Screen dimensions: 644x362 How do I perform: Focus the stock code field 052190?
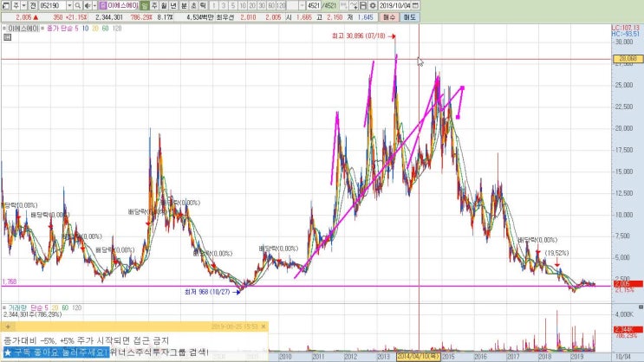(x=52, y=6)
